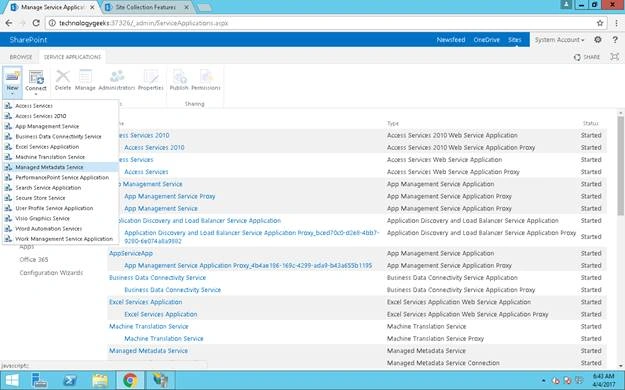Open the Managed Metadata Service list link
This screenshot has height=390, width=625.
pos(148,351)
